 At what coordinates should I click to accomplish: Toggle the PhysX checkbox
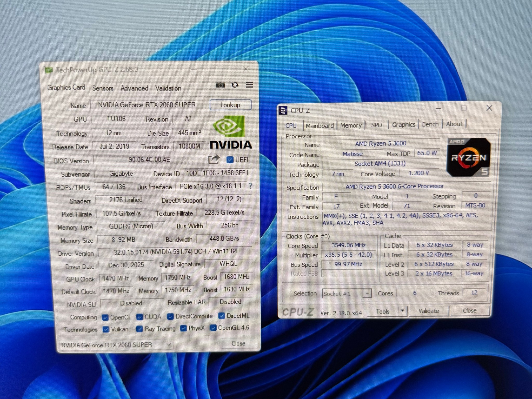pyautogui.click(x=183, y=328)
